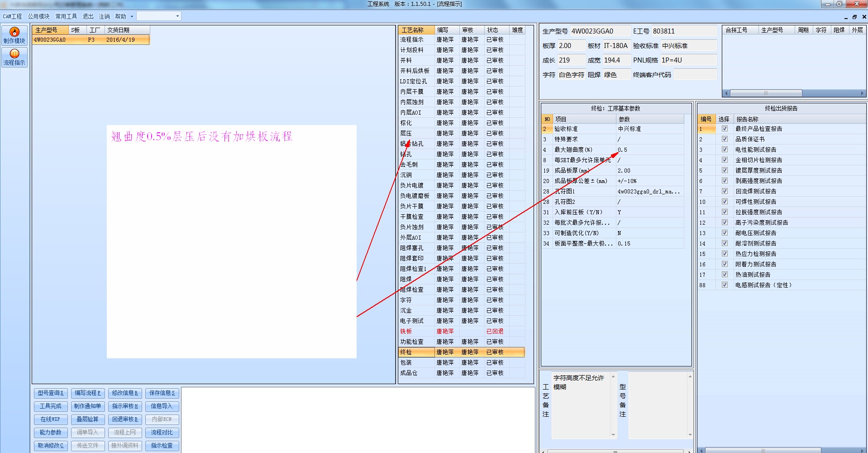Open the 制作模块 sidebar icon
The width and height of the screenshot is (868, 453).
(14, 35)
